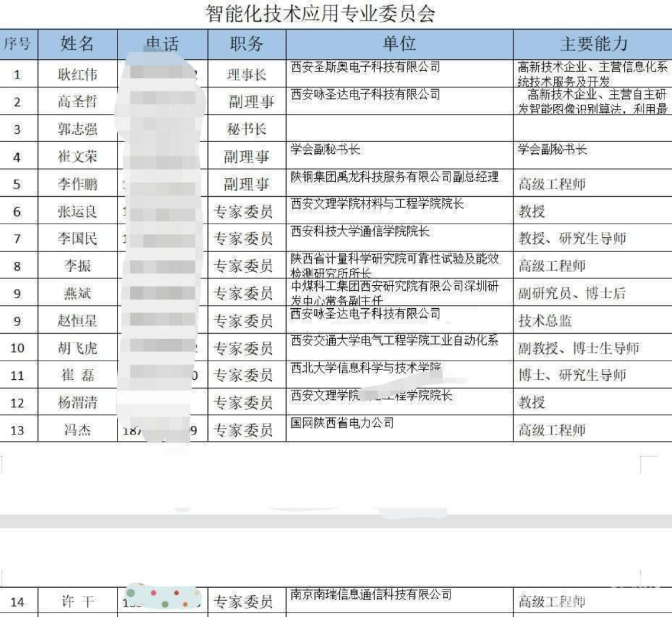Select ability 教授、研究生导师

pyautogui.click(x=572, y=238)
